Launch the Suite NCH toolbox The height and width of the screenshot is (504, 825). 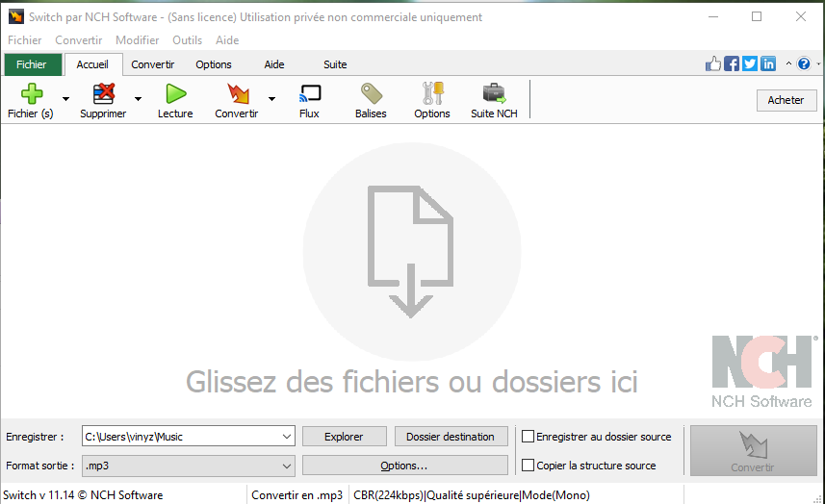(x=494, y=94)
